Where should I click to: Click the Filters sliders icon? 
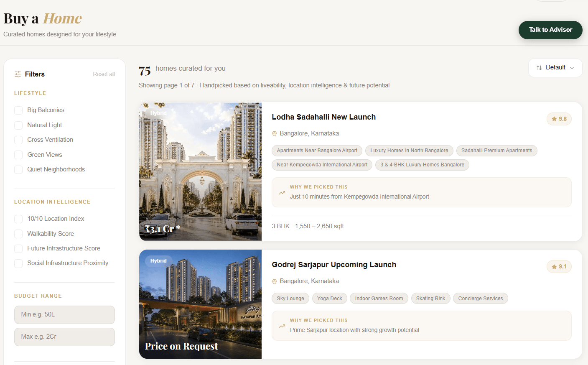coord(18,74)
